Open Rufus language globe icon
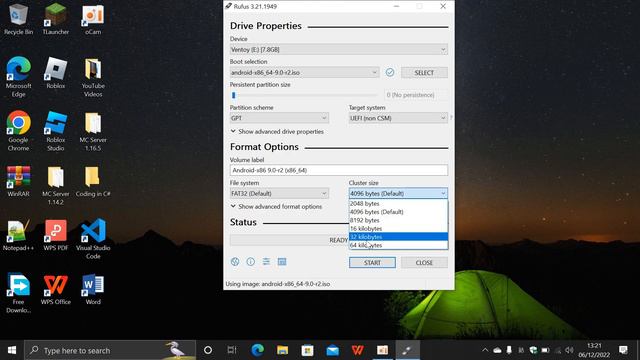Screen dimensions: 640x360 235,262
